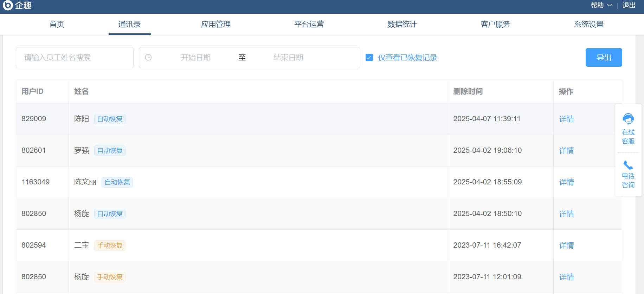Viewport: 644px width, 294px height.
Task: Uncheck the 仅查看已恢复记录 checkbox
Action: [x=369, y=58]
